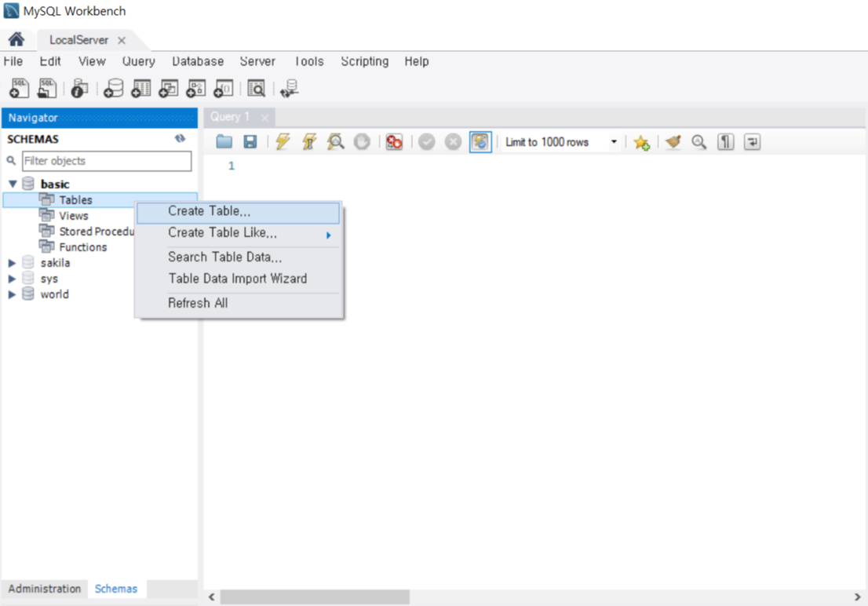Viewport: 868px width, 606px height.
Task: Close the LocalServer tab
Action: point(122,41)
